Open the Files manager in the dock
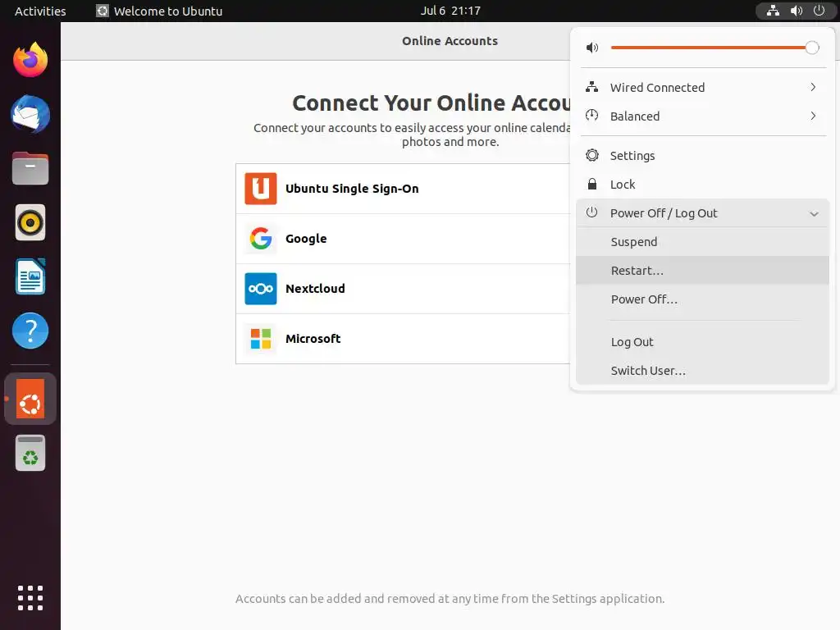 [30, 168]
